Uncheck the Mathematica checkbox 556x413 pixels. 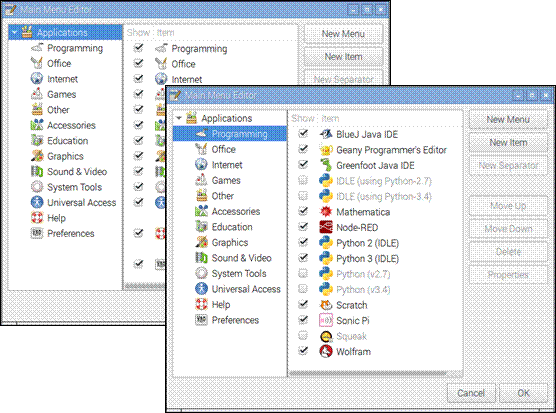pyautogui.click(x=303, y=211)
